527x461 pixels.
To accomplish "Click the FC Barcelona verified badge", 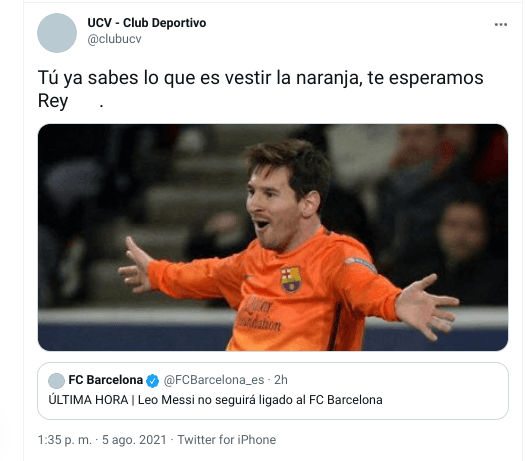I will tap(153, 381).
